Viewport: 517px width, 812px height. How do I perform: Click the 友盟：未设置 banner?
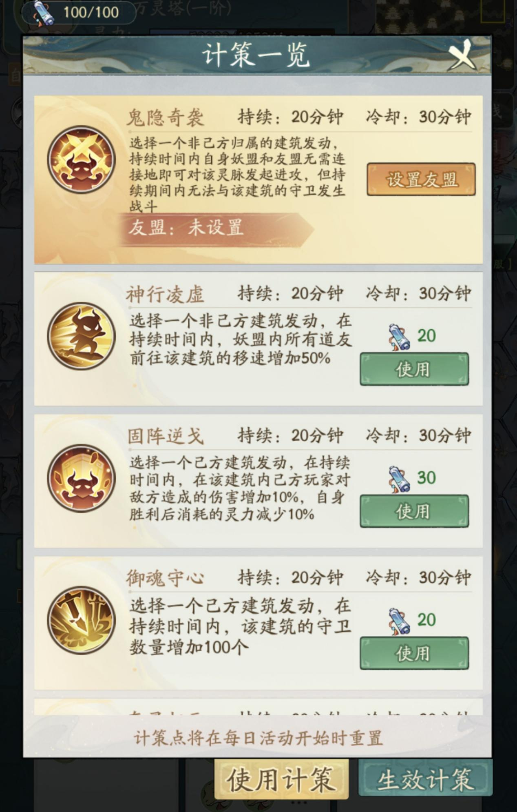(216, 228)
